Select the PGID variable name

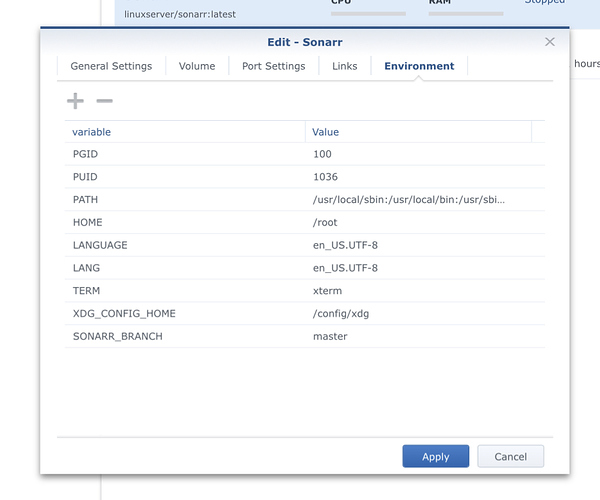pos(85,154)
